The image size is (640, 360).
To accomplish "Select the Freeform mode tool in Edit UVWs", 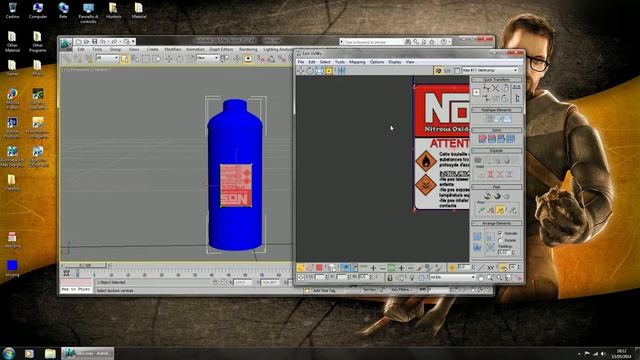I will tap(329, 71).
